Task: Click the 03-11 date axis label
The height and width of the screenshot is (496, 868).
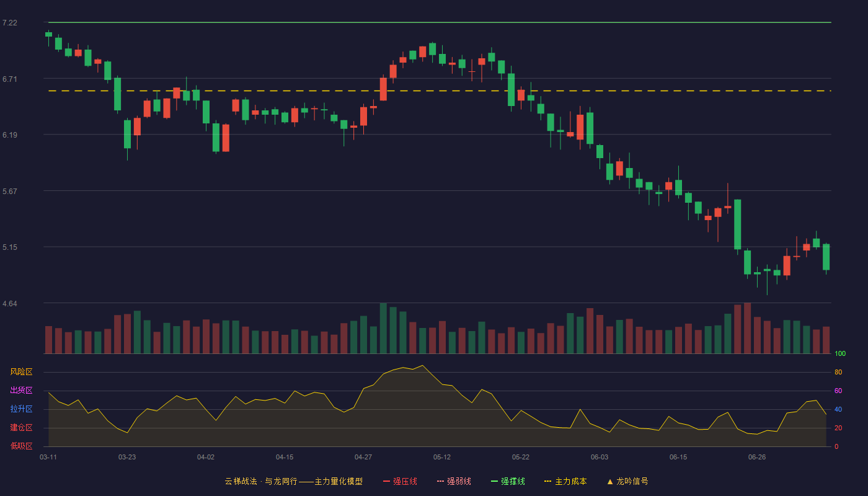Action: pyautogui.click(x=48, y=457)
